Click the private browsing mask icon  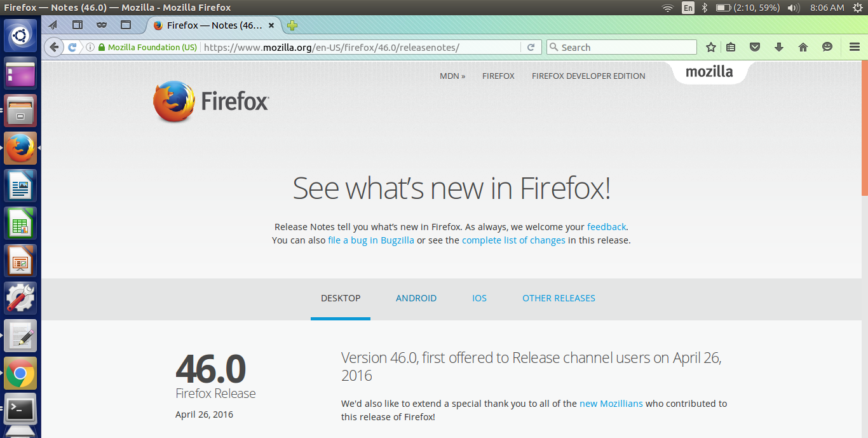point(102,25)
